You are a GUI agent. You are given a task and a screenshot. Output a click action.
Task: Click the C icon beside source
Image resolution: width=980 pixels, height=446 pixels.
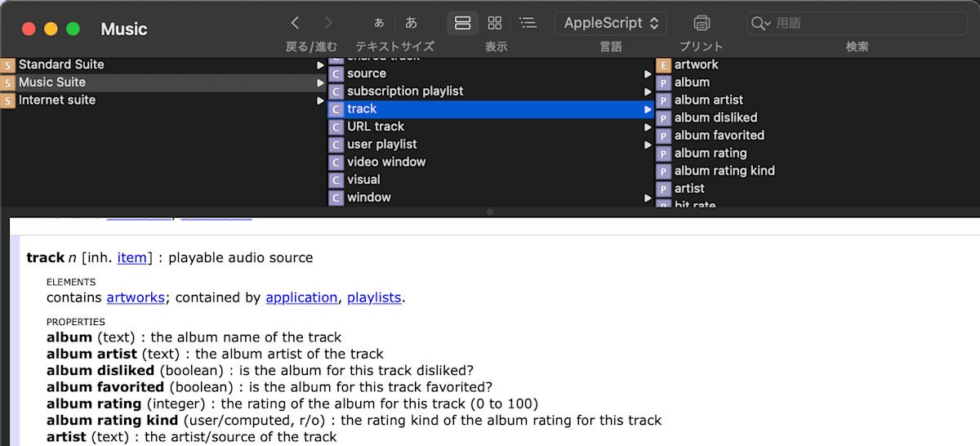click(x=336, y=74)
